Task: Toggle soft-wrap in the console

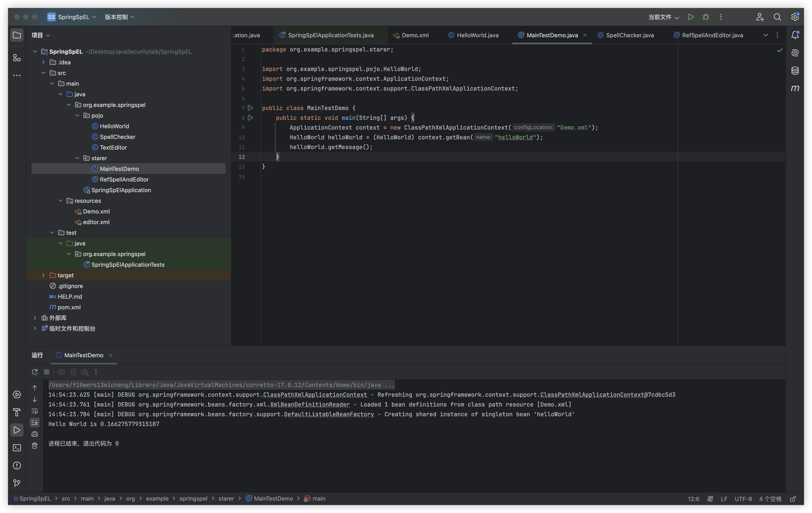Action: (x=34, y=411)
